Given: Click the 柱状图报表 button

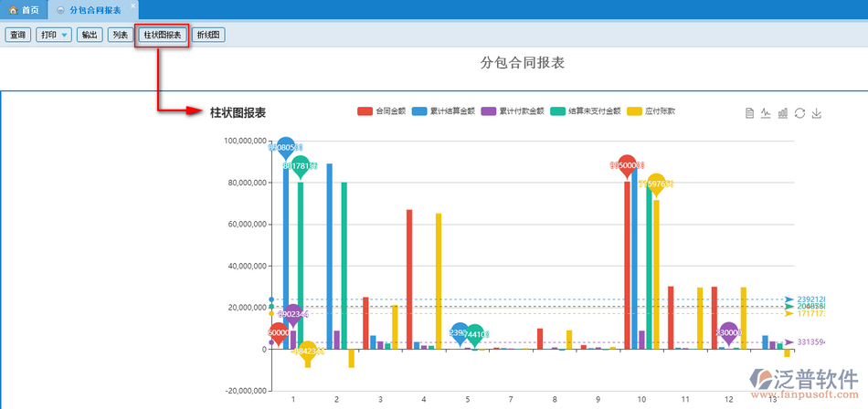Looking at the screenshot, I should pyautogui.click(x=162, y=36).
